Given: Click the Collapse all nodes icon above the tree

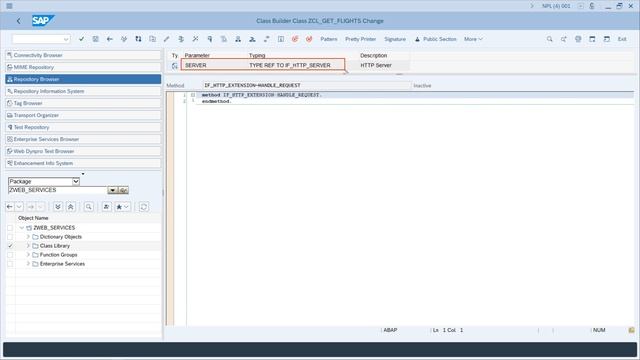Looking at the screenshot, I should [x=71, y=207].
